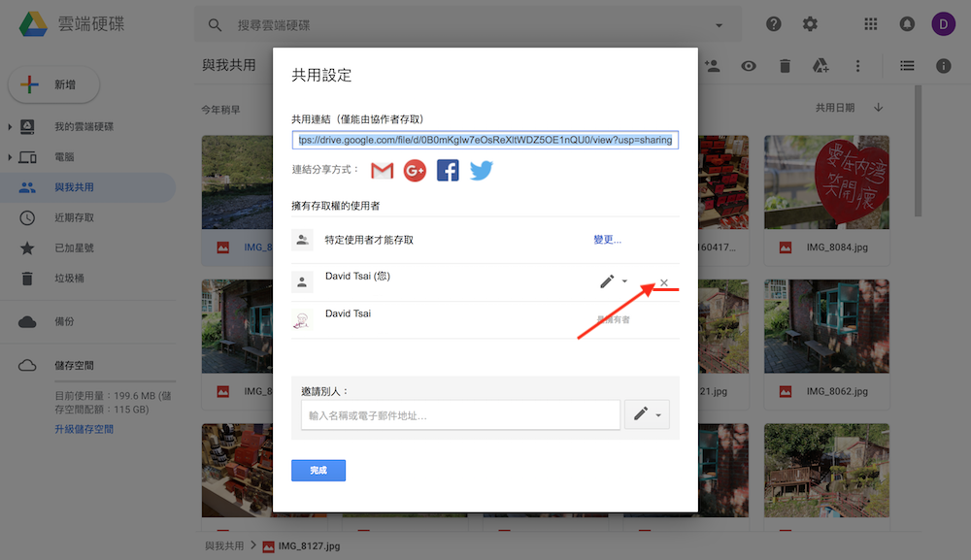Click the 完成 button
The height and width of the screenshot is (560, 971).
pos(318,471)
